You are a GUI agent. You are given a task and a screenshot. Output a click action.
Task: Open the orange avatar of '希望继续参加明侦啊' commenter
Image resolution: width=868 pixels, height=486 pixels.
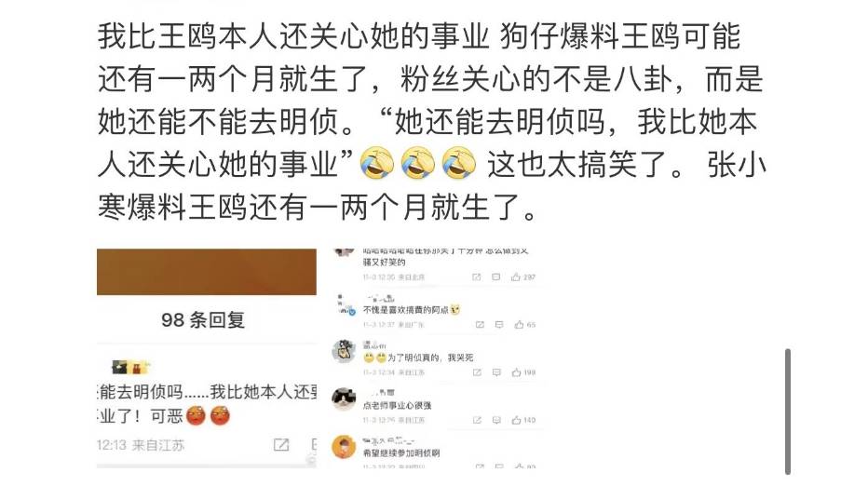344,447
